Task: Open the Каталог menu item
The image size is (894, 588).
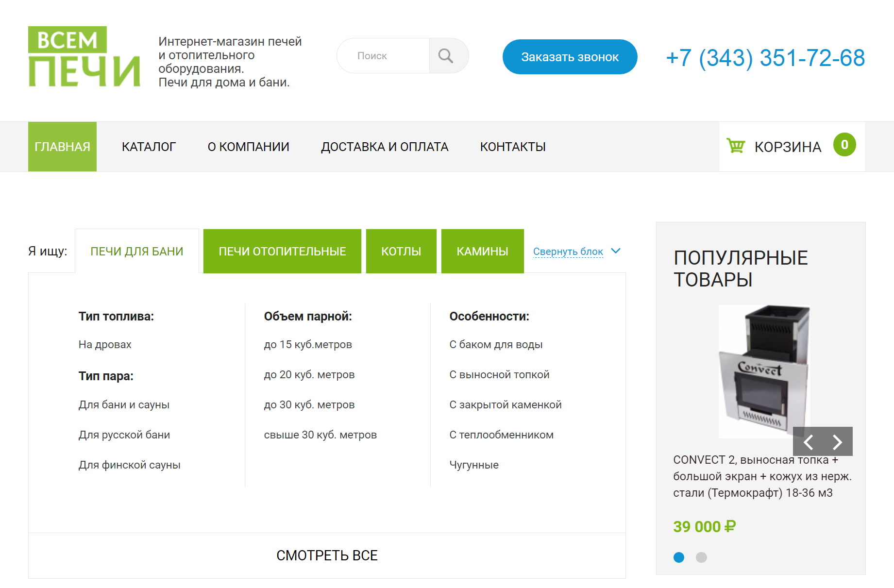Action: (x=149, y=147)
